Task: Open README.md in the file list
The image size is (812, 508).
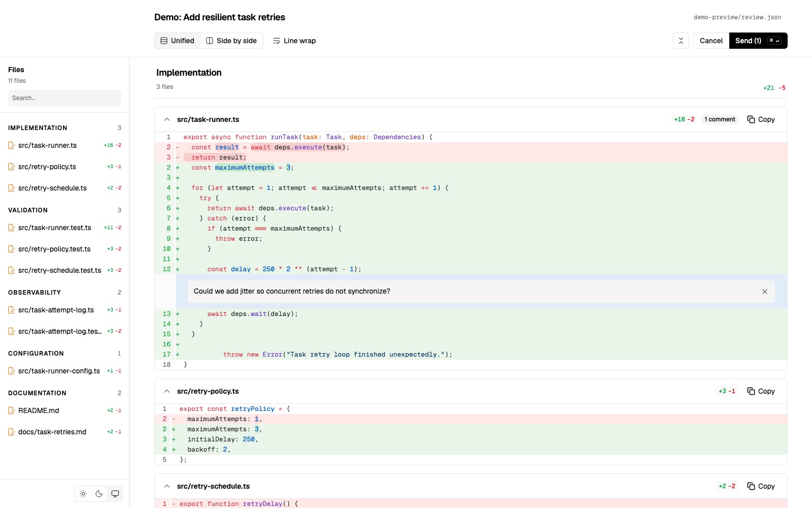Action: point(64,410)
